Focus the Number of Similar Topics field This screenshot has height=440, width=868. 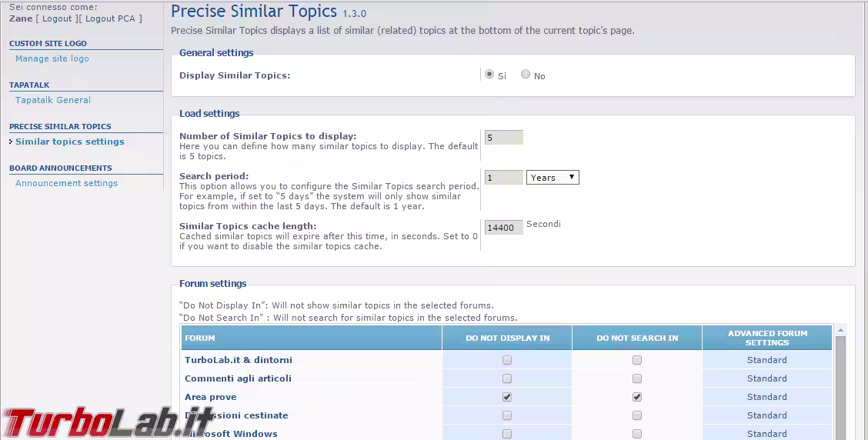click(504, 137)
